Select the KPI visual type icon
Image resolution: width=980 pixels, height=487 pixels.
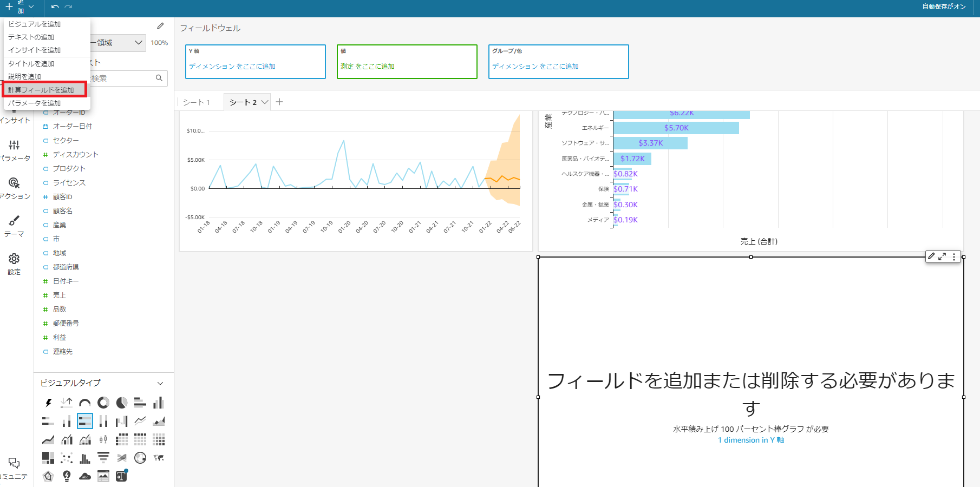[67, 403]
